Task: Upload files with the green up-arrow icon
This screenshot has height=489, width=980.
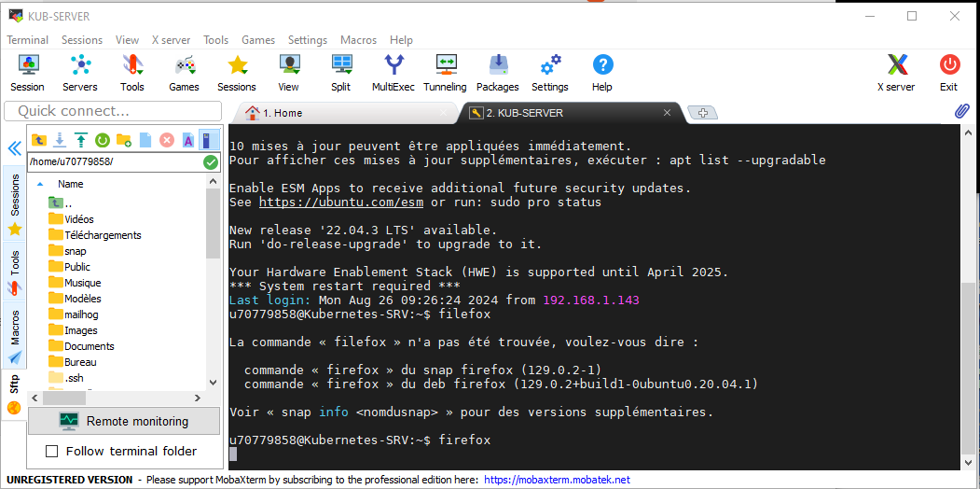Action: [x=81, y=140]
